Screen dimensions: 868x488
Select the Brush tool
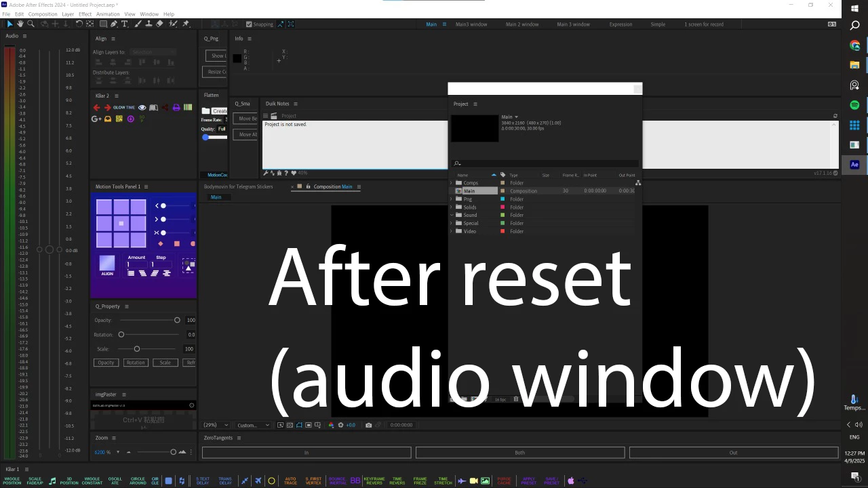tap(138, 24)
